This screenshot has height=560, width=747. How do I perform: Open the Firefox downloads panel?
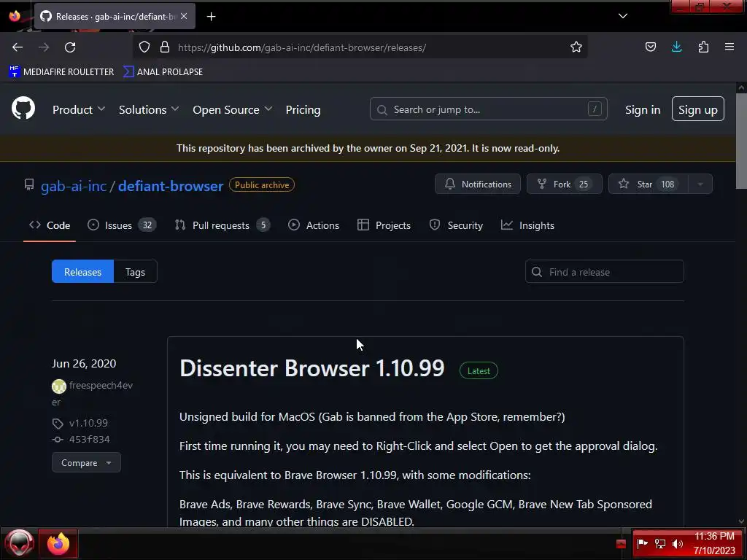pos(676,47)
